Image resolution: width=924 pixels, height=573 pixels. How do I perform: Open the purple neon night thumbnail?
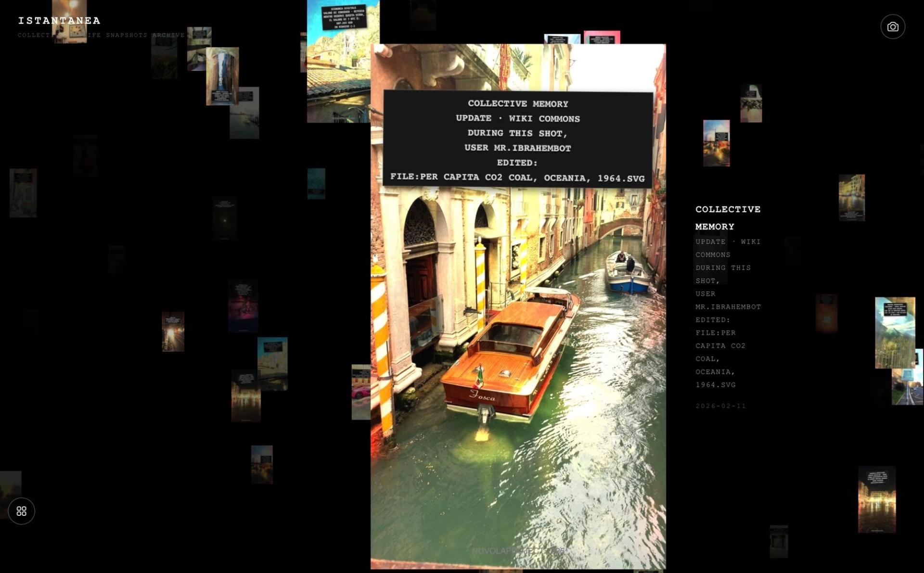coord(243,306)
